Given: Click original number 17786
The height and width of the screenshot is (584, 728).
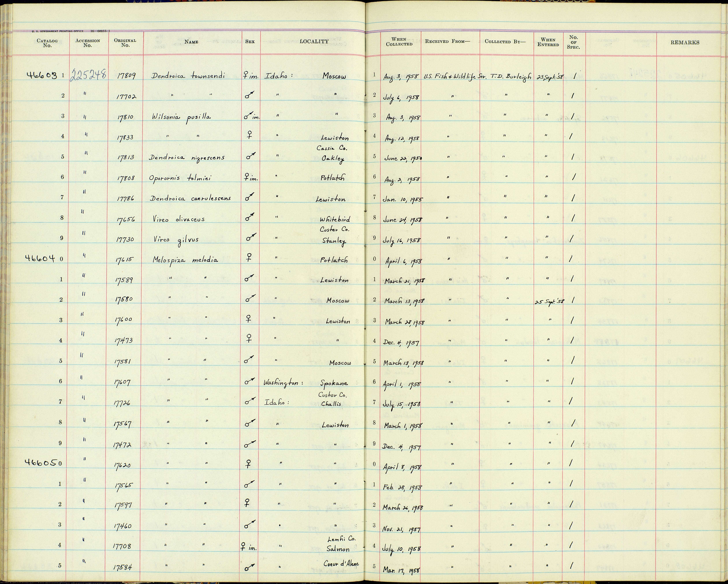Looking at the screenshot, I should 125,199.
